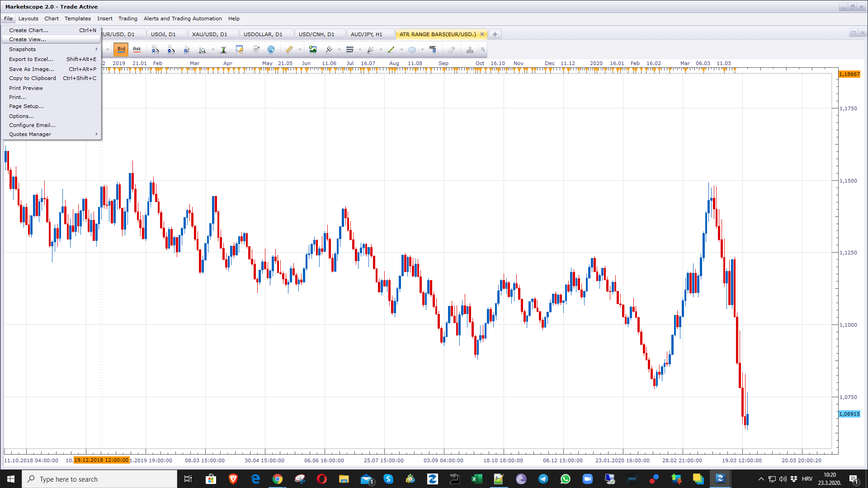Select the ruler measurement tool
The image size is (868, 488).
289,50
